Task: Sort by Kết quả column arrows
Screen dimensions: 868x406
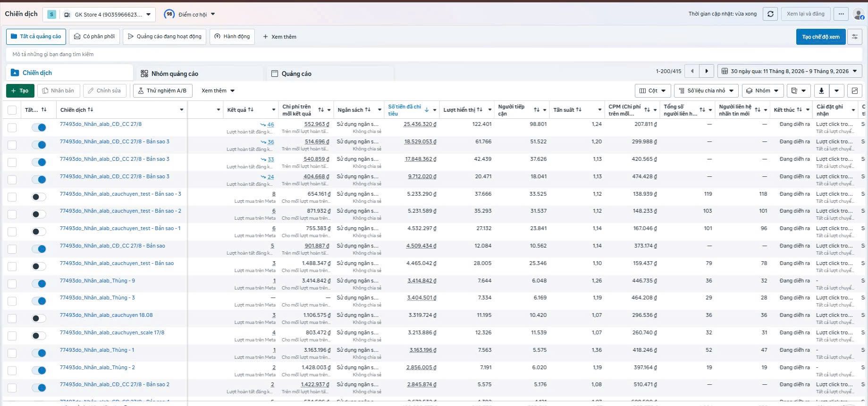Action: click(251, 110)
